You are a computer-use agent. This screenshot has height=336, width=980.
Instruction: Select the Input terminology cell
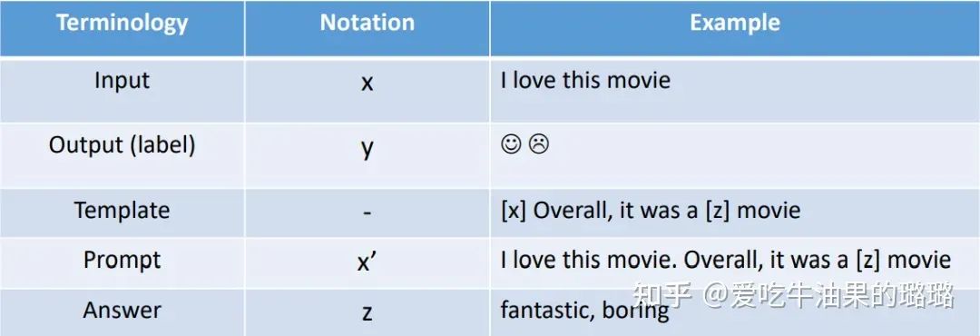(x=122, y=81)
